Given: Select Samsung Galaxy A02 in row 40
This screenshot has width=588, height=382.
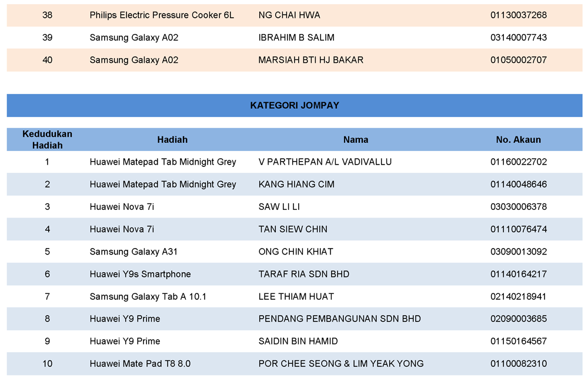Looking at the screenshot, I should [134, 60].
